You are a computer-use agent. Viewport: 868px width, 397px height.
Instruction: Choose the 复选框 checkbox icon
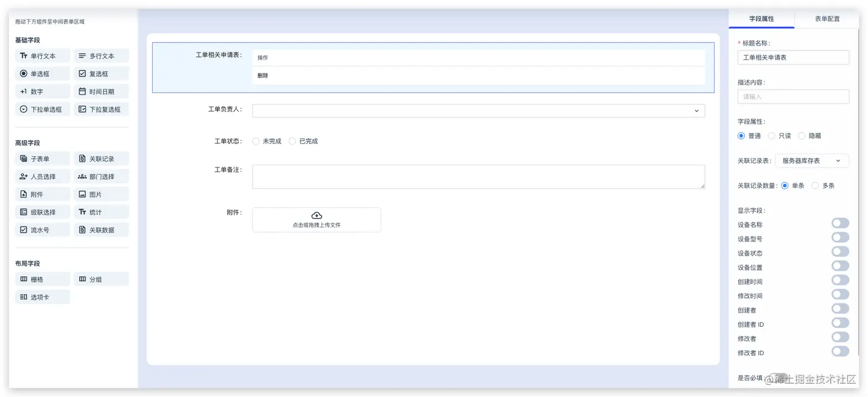pyautogui.click(x=82, y=74)
